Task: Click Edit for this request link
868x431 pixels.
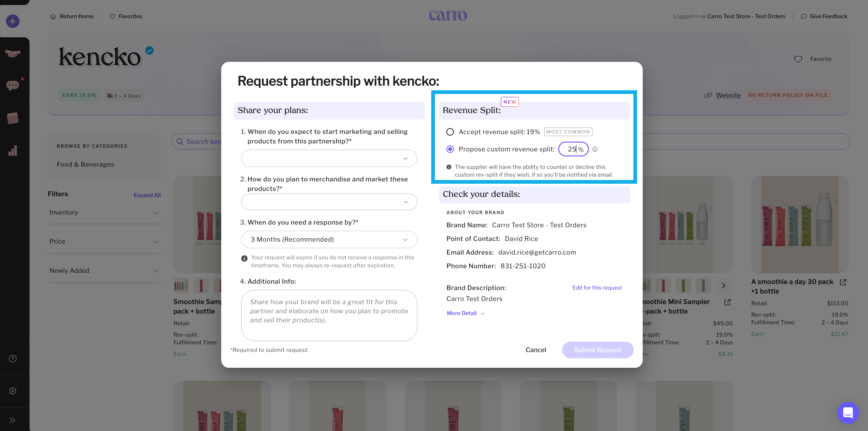Action: pos(597,288)
